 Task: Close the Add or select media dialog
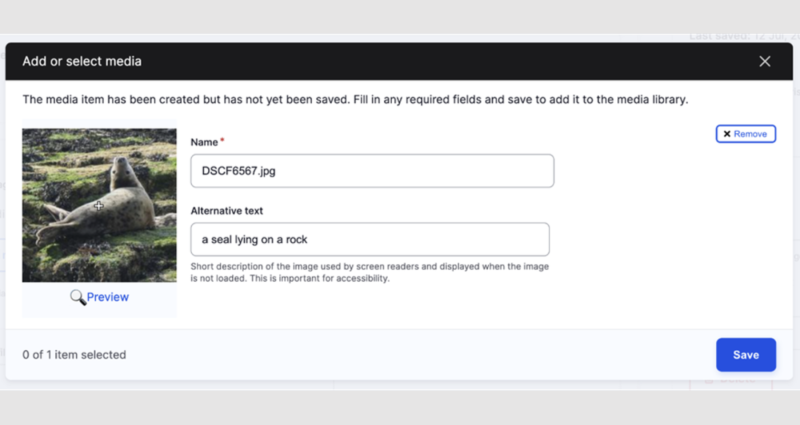pyautogui.click(x=764, y=61)
